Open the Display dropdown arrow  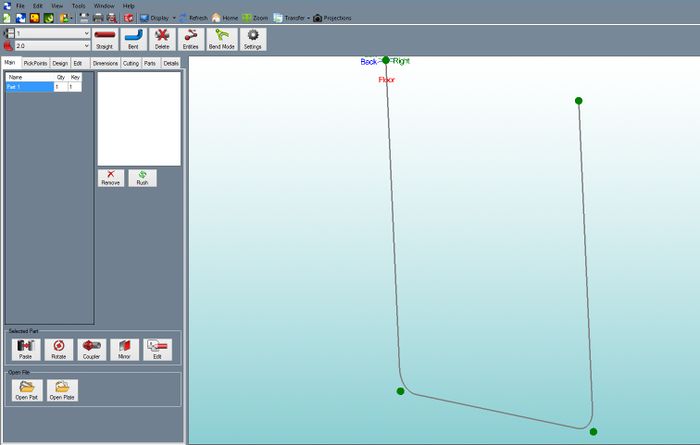coord(175,18)
